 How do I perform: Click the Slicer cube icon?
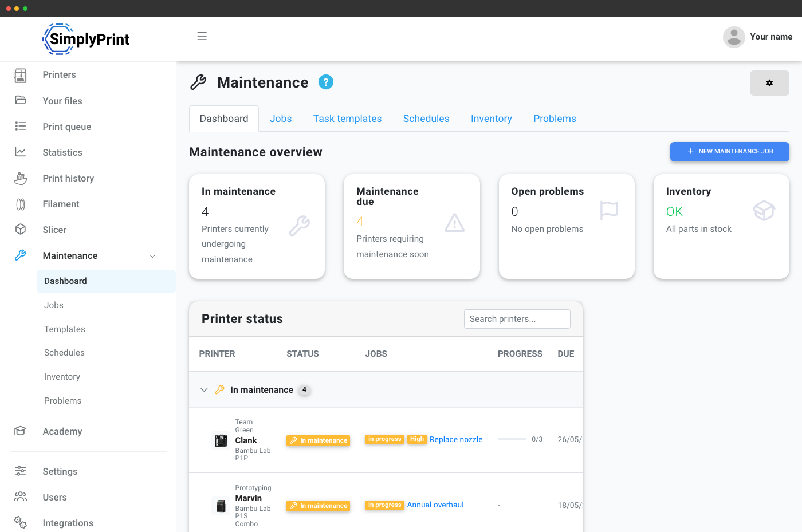21,229
